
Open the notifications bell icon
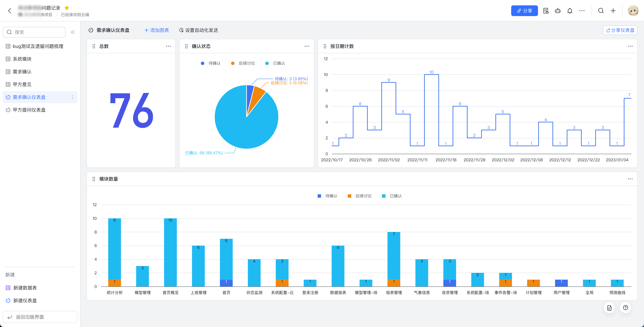click(570, 11)
